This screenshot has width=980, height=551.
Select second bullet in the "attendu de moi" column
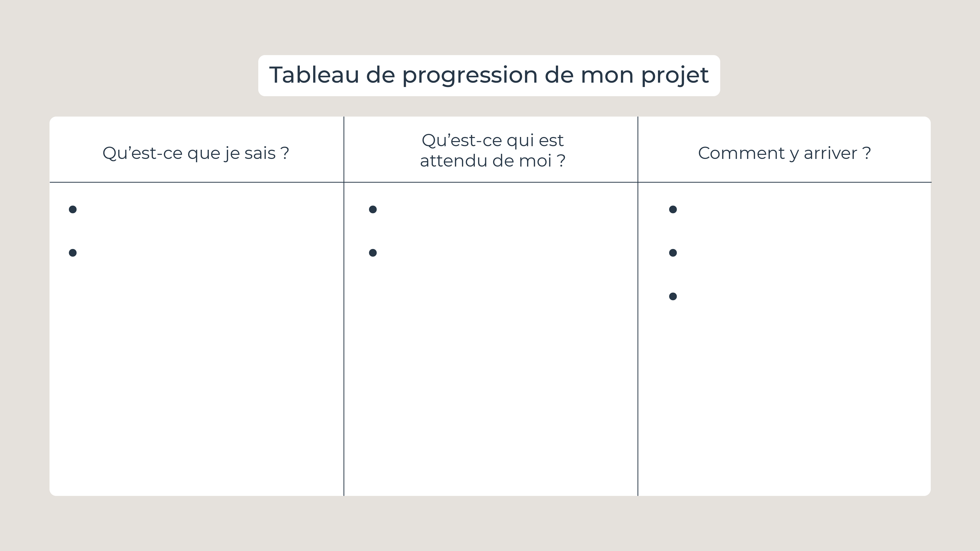click(373, 253)
